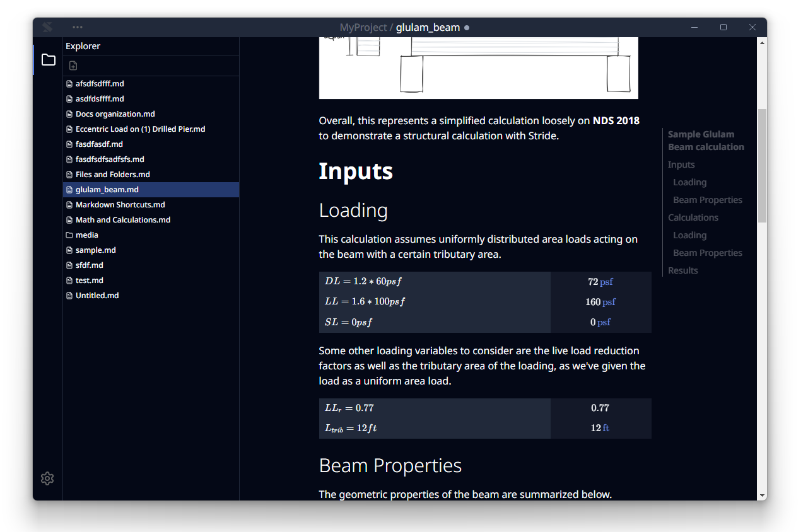Click the 0 psf result cell

point(600,322)
